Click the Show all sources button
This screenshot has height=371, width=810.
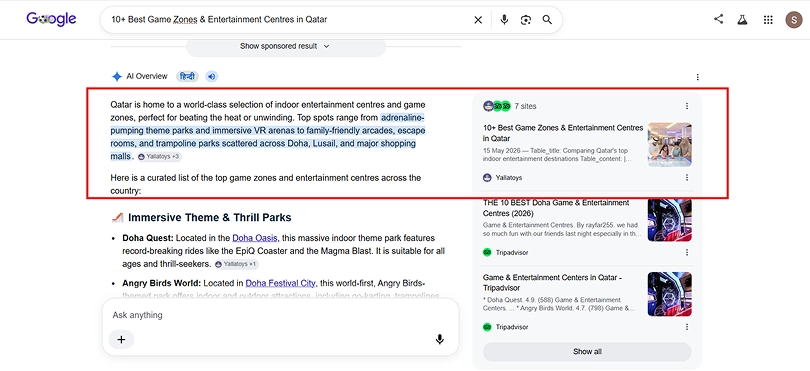click(587, 351)
